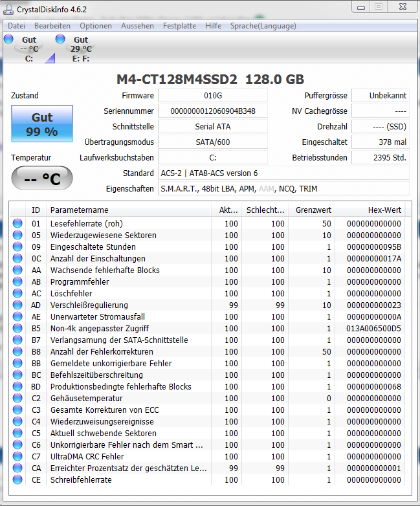Open the Festplatte menu
The image size is (420, 506).
coord(179,26)
